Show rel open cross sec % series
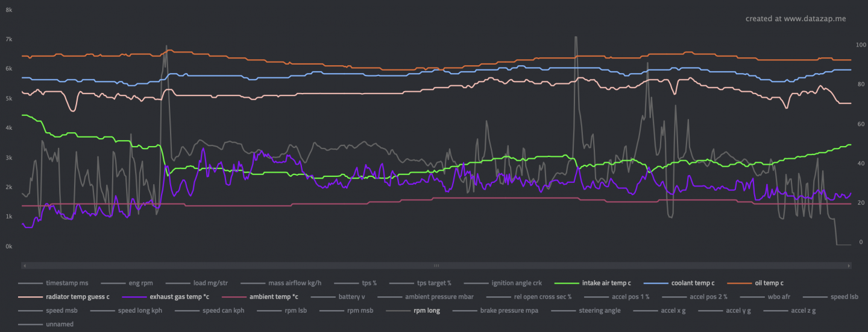This screenshot has height=332, width=868. click(530, 296)
